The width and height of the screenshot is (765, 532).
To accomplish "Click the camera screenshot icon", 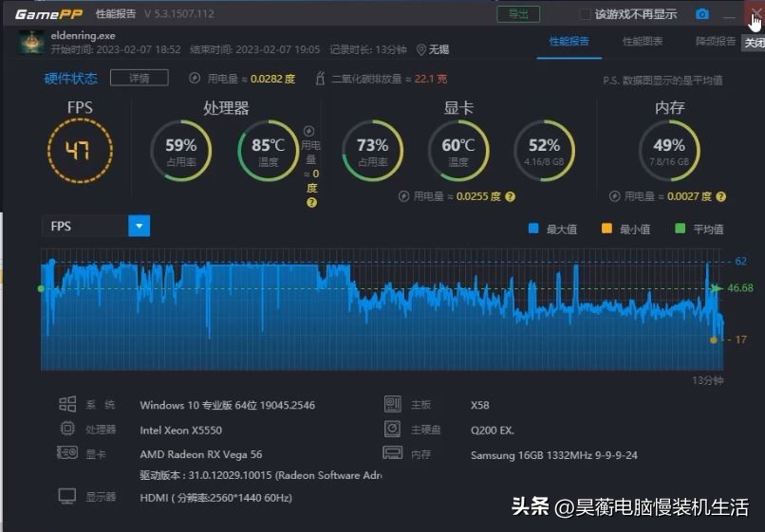I will 702,13.
